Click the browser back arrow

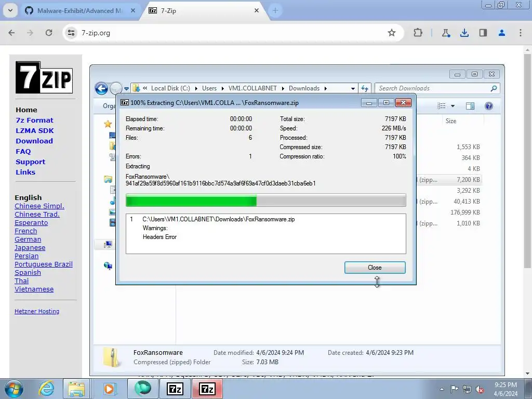11,33
